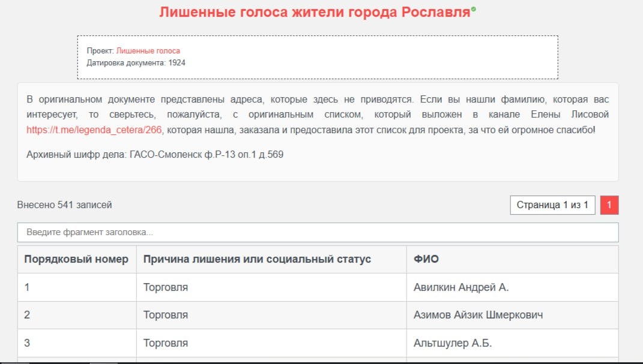
Task: Click row number 3 cell
Action: coord(77,342)
